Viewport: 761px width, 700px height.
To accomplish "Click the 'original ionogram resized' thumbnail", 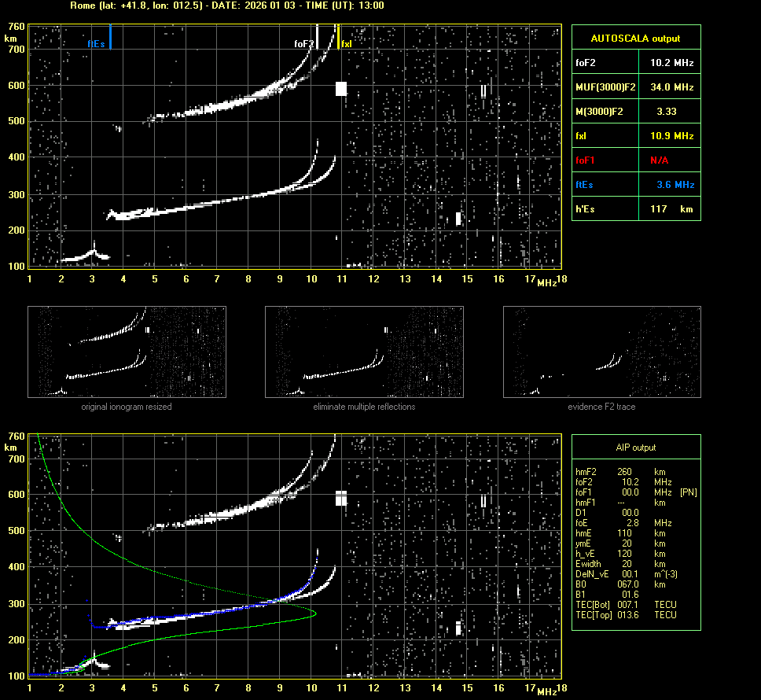I will [x=127, y=352].
